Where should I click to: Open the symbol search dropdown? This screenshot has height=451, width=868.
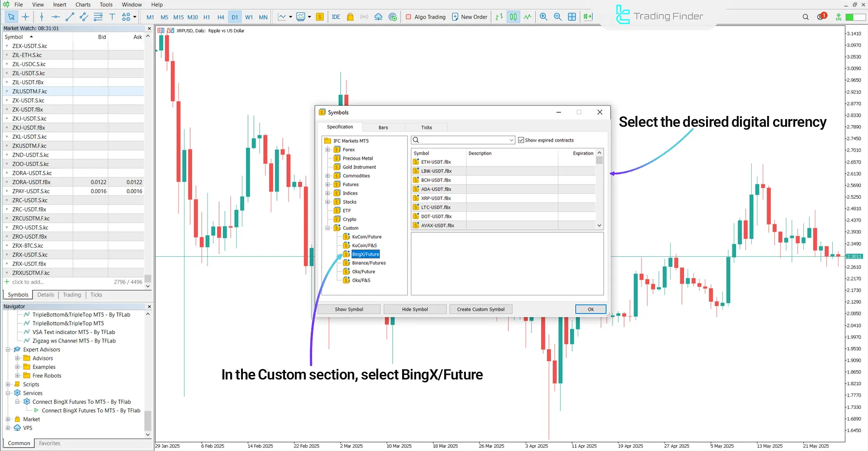511,140
